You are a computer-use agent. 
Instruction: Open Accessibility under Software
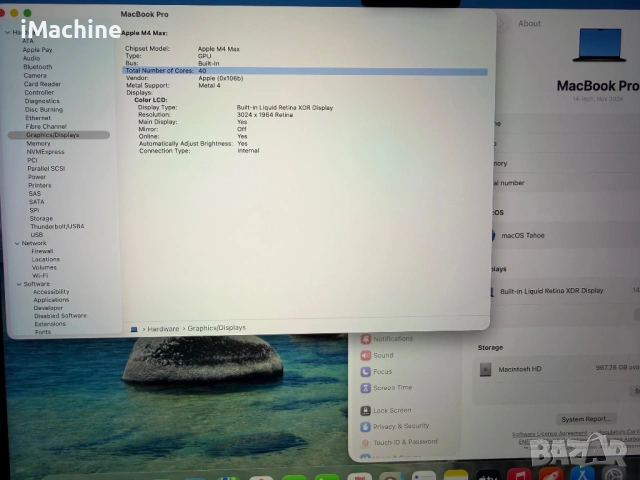pos(51,292)
